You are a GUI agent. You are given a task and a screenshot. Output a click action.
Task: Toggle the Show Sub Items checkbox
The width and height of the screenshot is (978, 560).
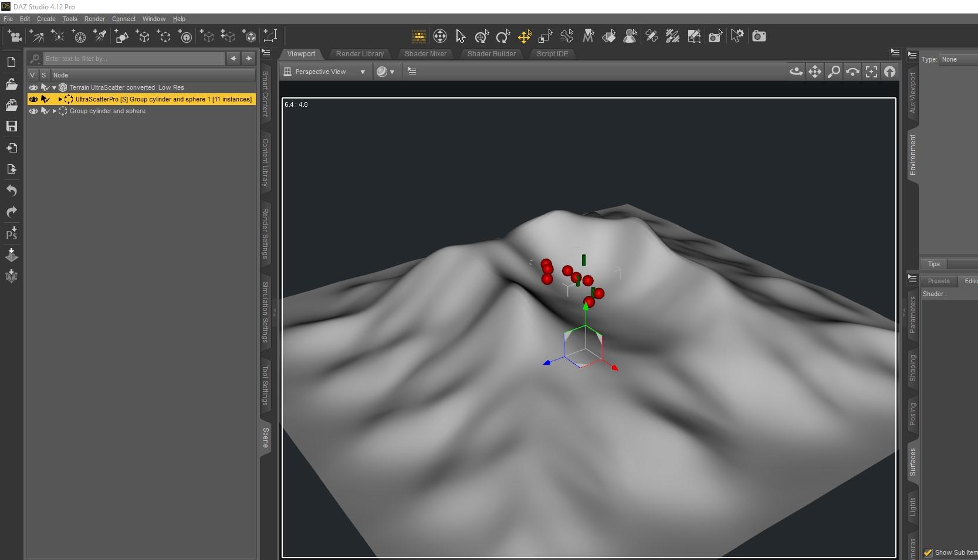coord(928,552)
